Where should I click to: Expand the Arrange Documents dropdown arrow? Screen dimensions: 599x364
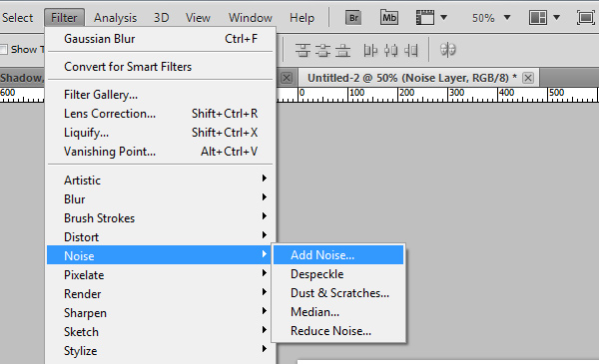tap(556, 17)
